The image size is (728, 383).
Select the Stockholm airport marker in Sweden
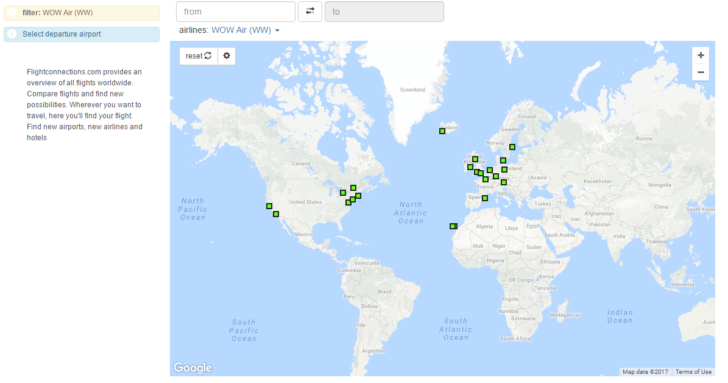(x=512, y=147)
